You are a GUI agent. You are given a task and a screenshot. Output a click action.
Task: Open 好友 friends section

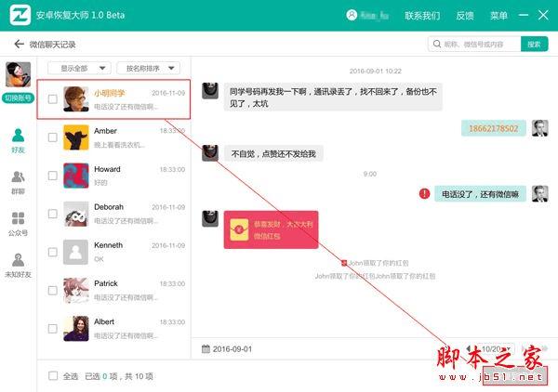pos(18,141)
